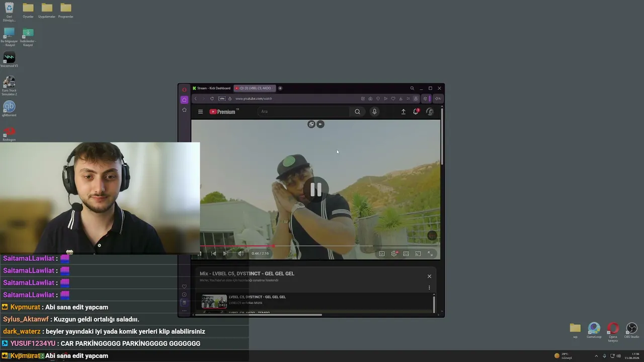This screenshot has height=362, width=644.
Task: Click the YouTube 'Ara' search field
Action: click(304, 112)
